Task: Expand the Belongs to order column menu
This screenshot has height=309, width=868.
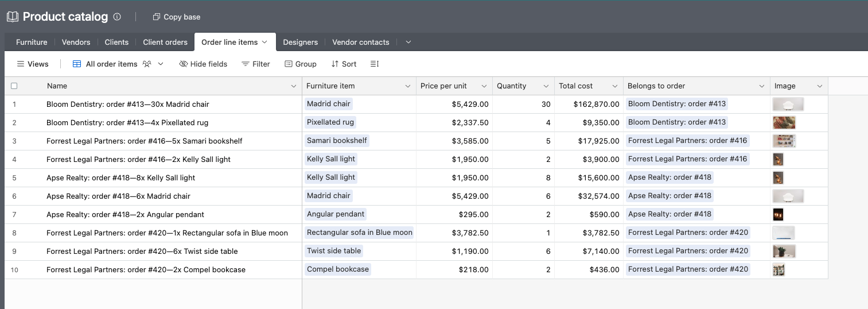Action: point(762,86)
